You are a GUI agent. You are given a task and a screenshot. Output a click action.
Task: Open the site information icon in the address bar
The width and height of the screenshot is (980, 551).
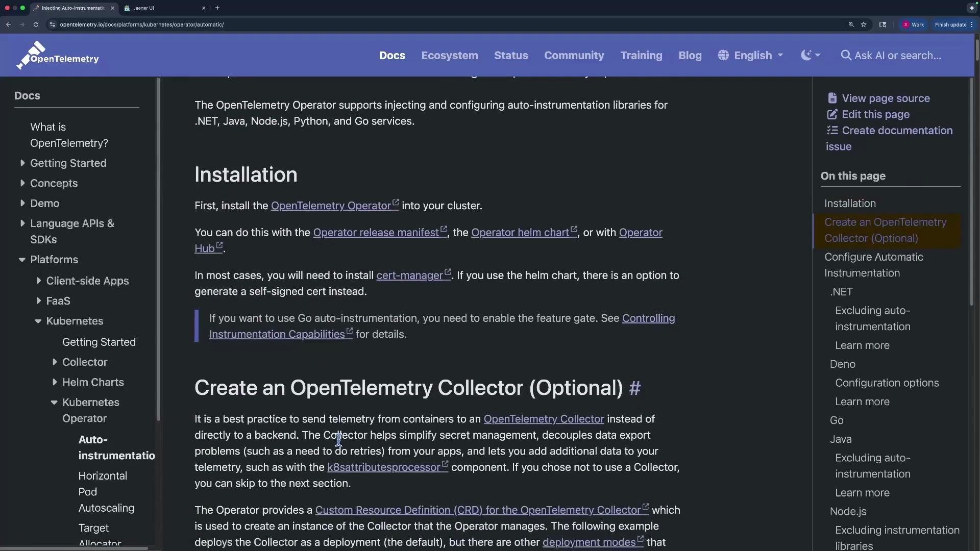pyautogui.click(x=52, y=24)
